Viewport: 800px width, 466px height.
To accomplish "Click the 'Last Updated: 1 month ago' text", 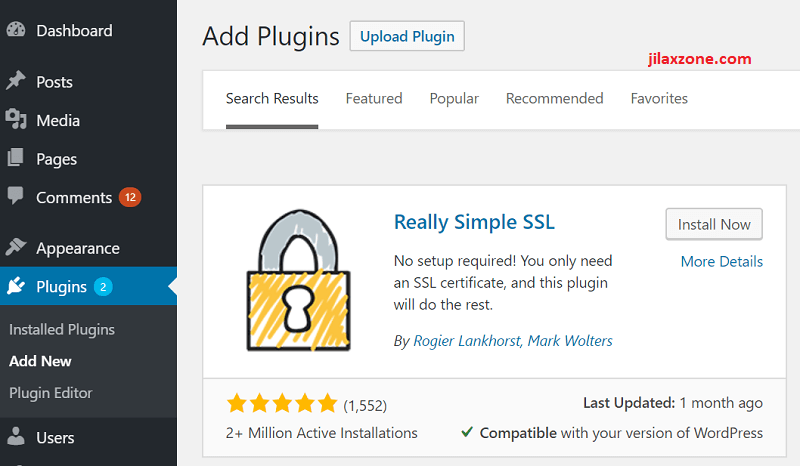I will pyautogui.click(x=673, y=403).
